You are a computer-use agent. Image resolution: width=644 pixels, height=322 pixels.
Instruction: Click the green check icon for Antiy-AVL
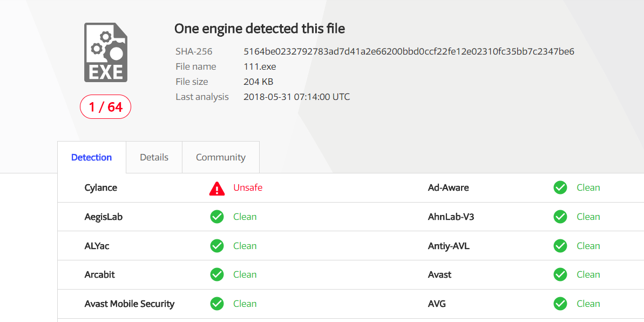coord(560,246)
